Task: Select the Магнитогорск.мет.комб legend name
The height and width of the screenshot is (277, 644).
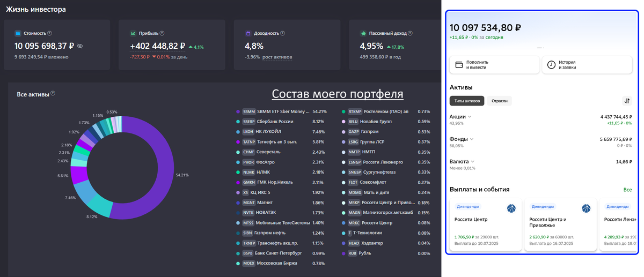Action: click(389, 213)
